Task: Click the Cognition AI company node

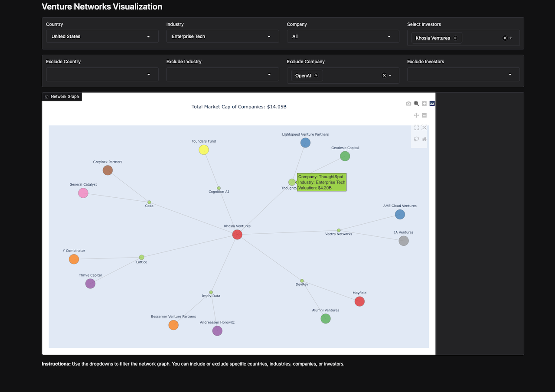Action: pyautogui.click(x=219, y=188)
